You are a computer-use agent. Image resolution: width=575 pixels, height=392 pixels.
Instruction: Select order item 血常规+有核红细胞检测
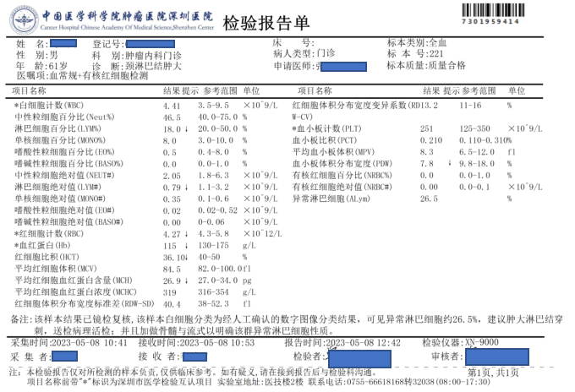[99, 76]
